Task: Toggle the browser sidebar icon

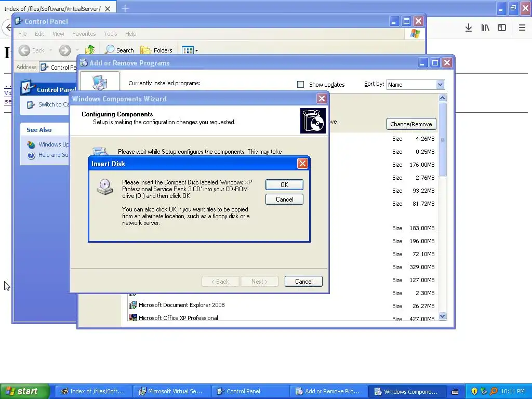Action: pos(502,28)
